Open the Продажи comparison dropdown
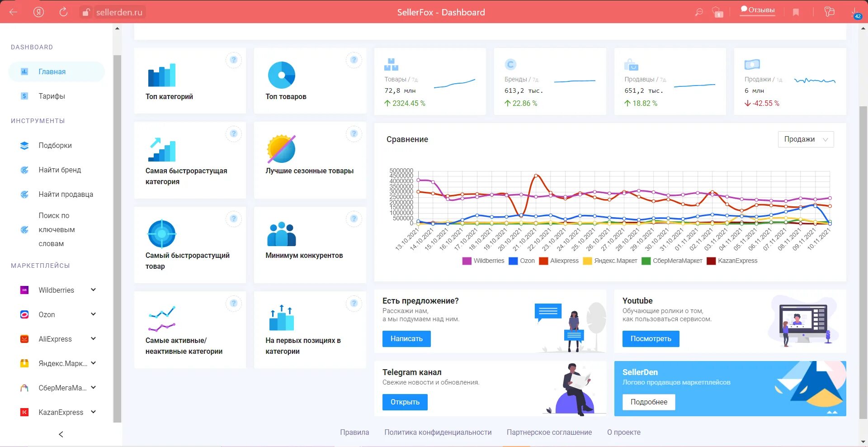This screenshot has height=447, width=868. pyautogui.click(x=806, y=139)
